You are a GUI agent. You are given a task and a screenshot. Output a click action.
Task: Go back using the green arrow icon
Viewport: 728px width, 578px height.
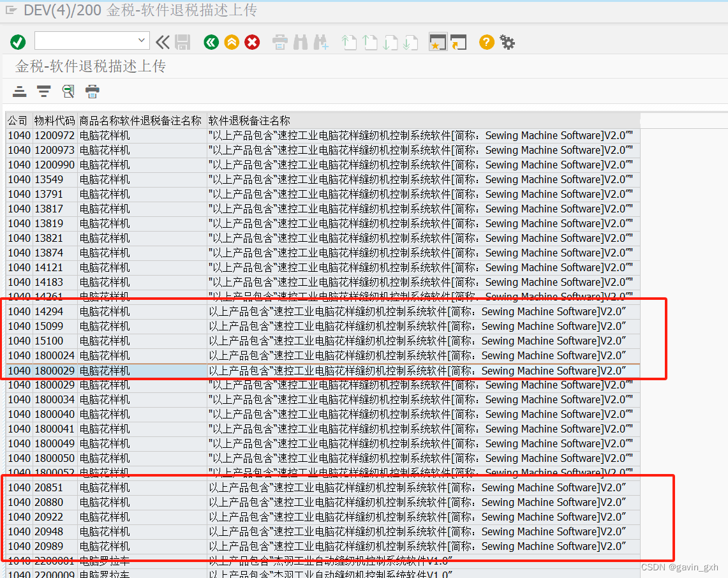tap(211, 42)
